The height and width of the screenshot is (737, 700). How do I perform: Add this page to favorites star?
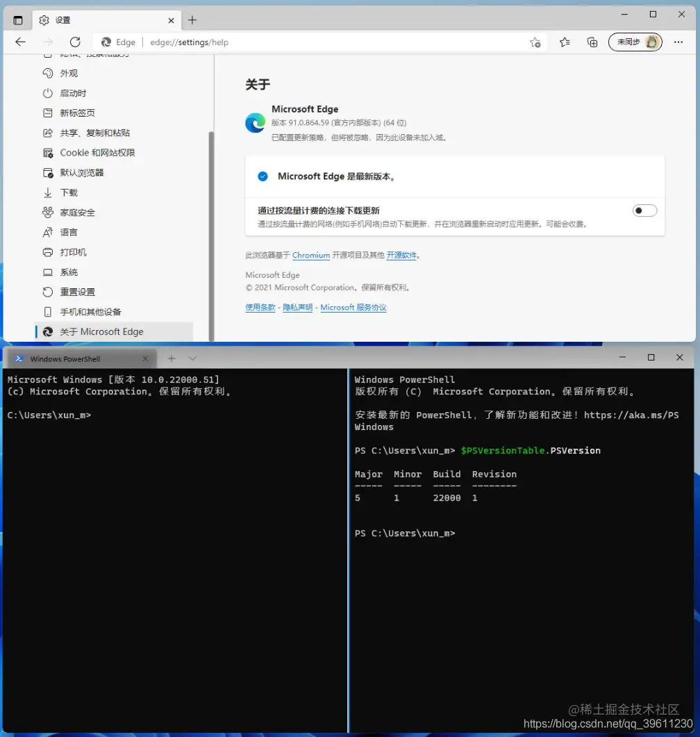pos(535,42)
